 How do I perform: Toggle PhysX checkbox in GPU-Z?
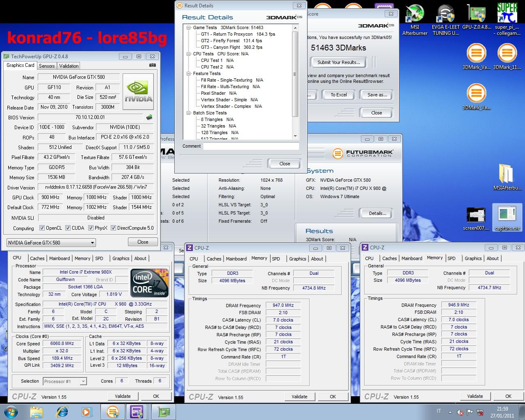91,228
